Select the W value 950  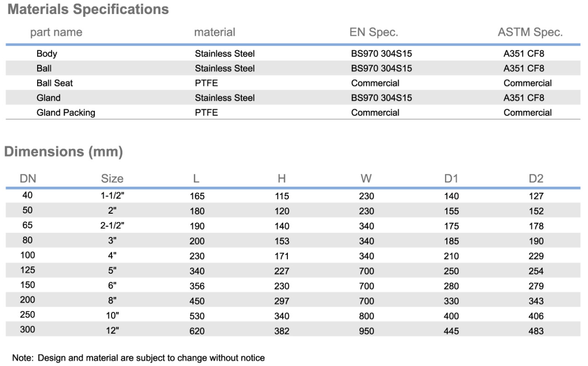click(366, 331)
